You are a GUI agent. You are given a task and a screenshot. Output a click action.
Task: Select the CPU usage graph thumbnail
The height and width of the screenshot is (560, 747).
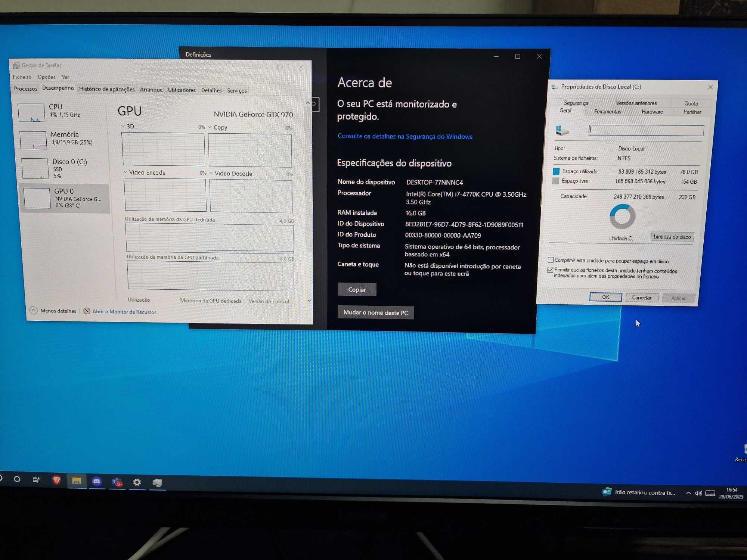pos(31,112)
